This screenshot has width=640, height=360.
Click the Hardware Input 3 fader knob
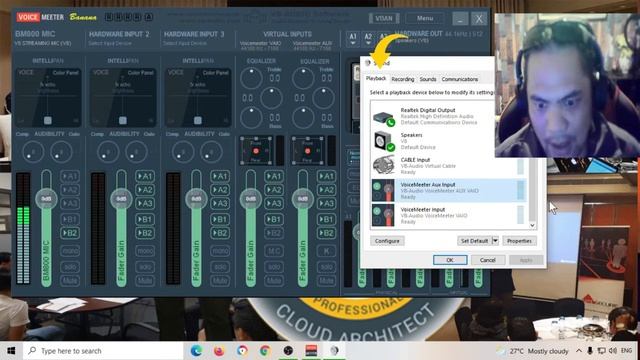196,199
